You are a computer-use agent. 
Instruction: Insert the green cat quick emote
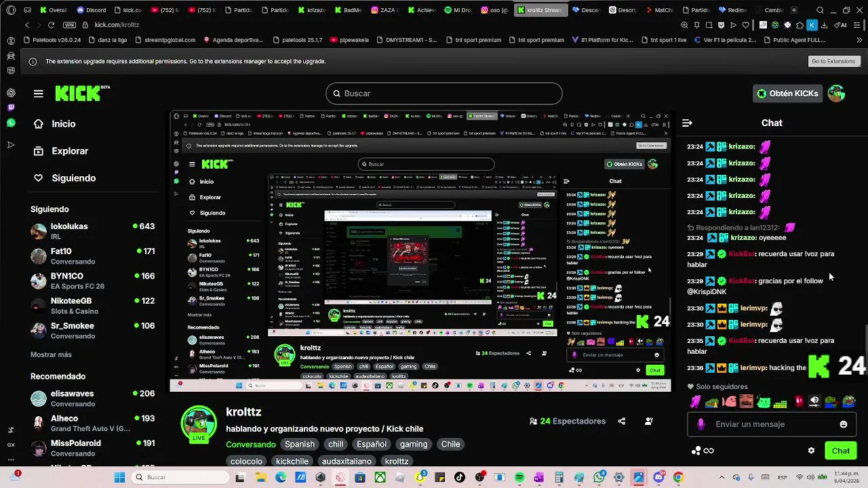[764, 402]
